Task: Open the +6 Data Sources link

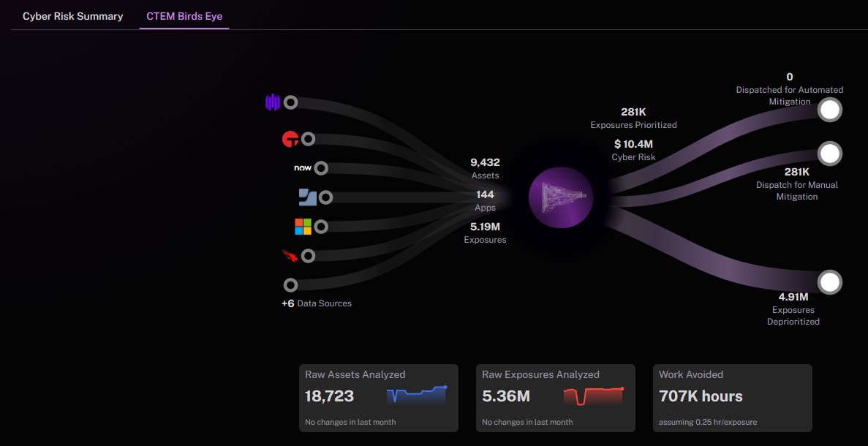Action: click(316, 303)
